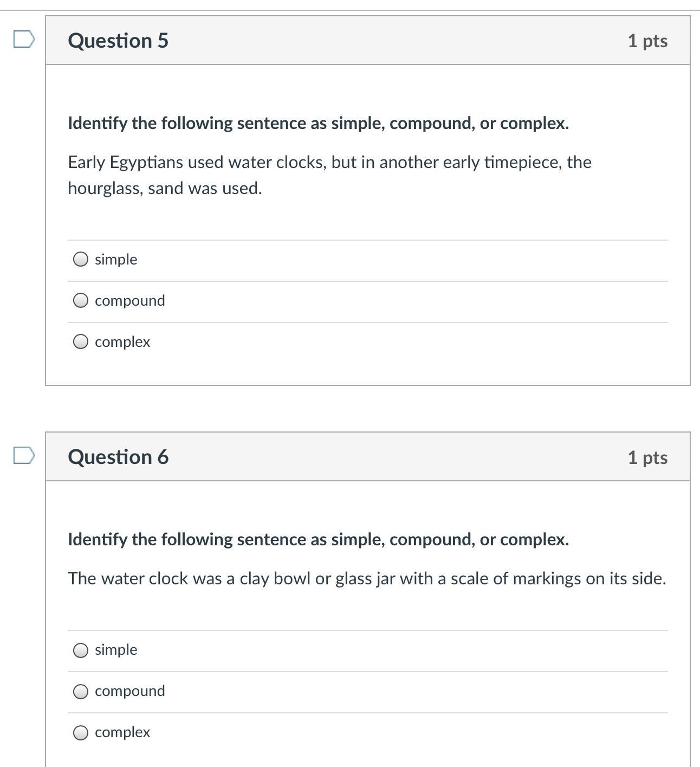This screenshot has width=700, height=767.
Task: Click the 'Question 5' heading
Action: click(118, 41)
